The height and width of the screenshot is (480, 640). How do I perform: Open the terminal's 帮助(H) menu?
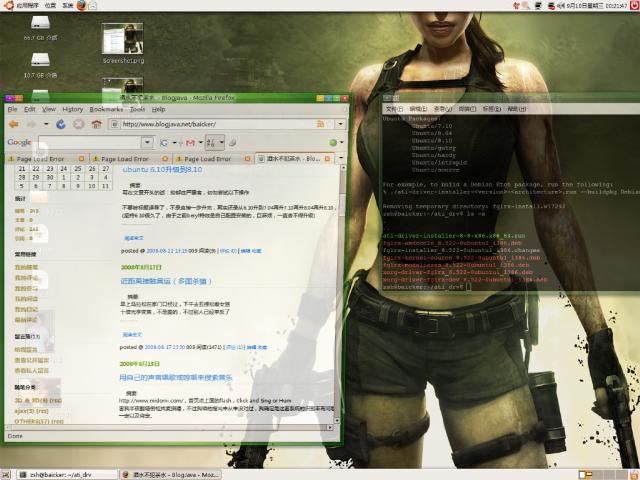coord(517,109)
